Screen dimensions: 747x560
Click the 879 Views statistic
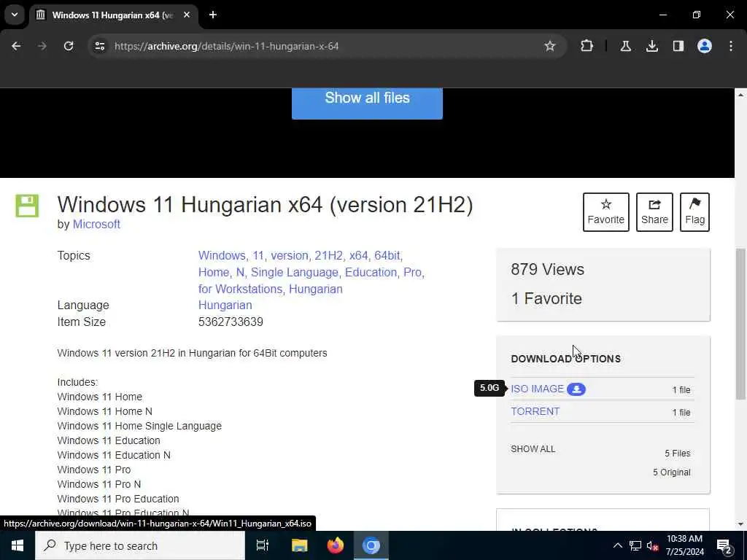coord(547,270)
